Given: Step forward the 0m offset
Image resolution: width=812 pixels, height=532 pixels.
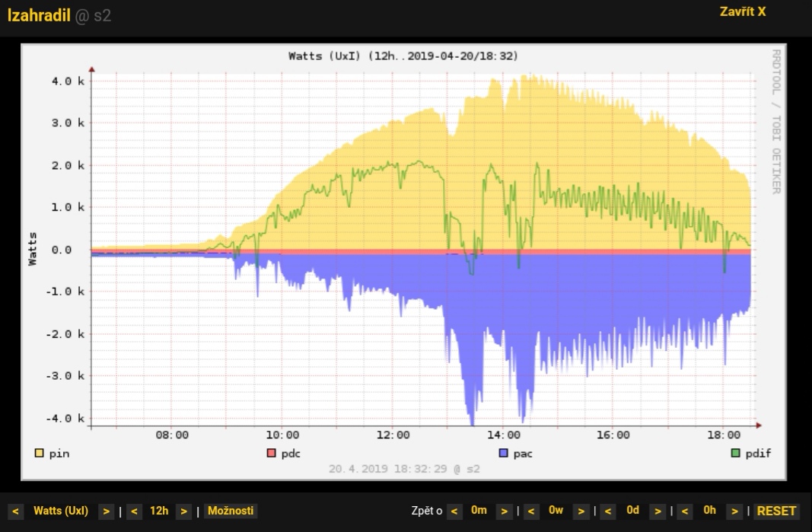Looking at the screenshot, I should coord(504,511).
